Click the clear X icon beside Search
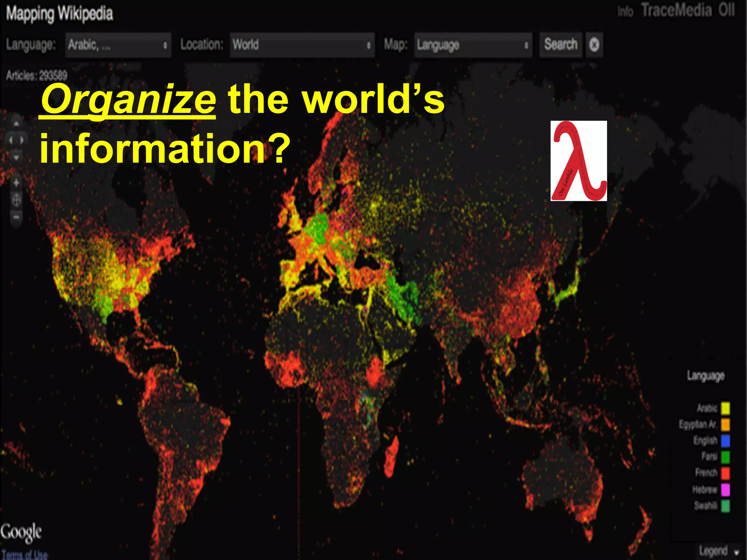This screenshot has width=747, height=560. click(594, 45)
